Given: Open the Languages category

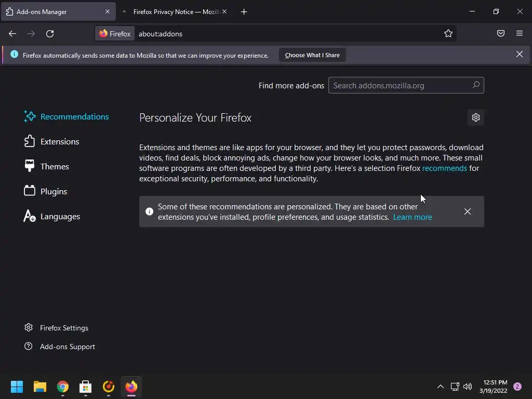Looking at the screenshot, I should coord(52,217).
